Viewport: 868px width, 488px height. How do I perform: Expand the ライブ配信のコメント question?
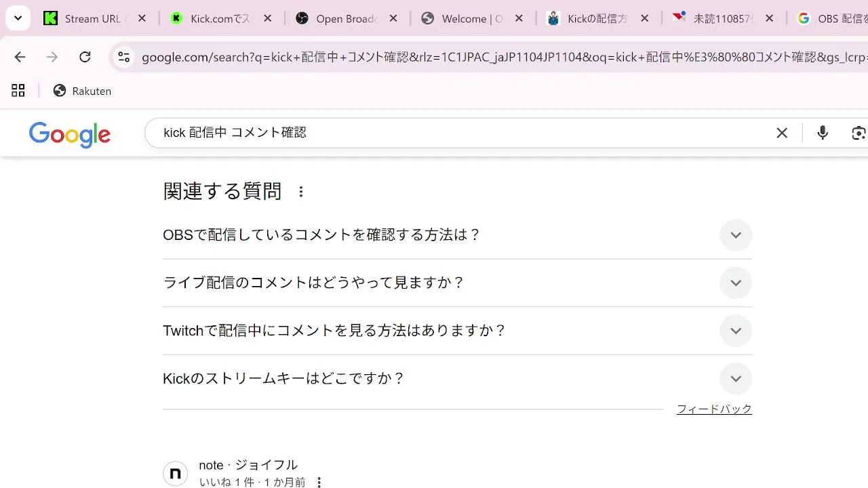pyautogui.click(x=457, y=283)
